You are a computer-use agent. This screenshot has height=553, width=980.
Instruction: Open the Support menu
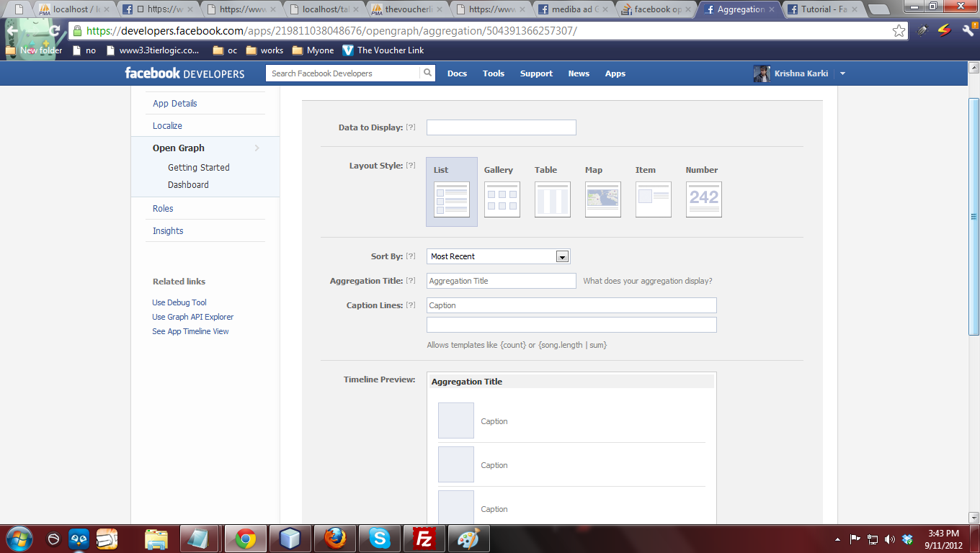pyautogui.click(x=536, y=73)
